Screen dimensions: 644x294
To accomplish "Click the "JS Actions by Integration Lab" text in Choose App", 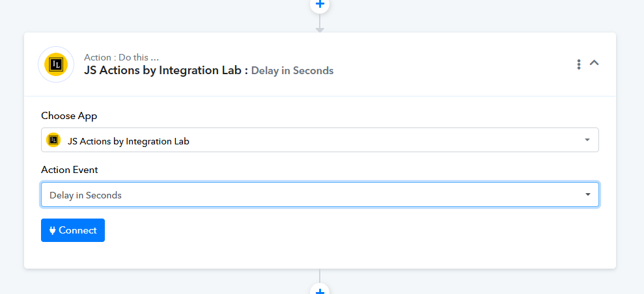I will pos(128,140).
